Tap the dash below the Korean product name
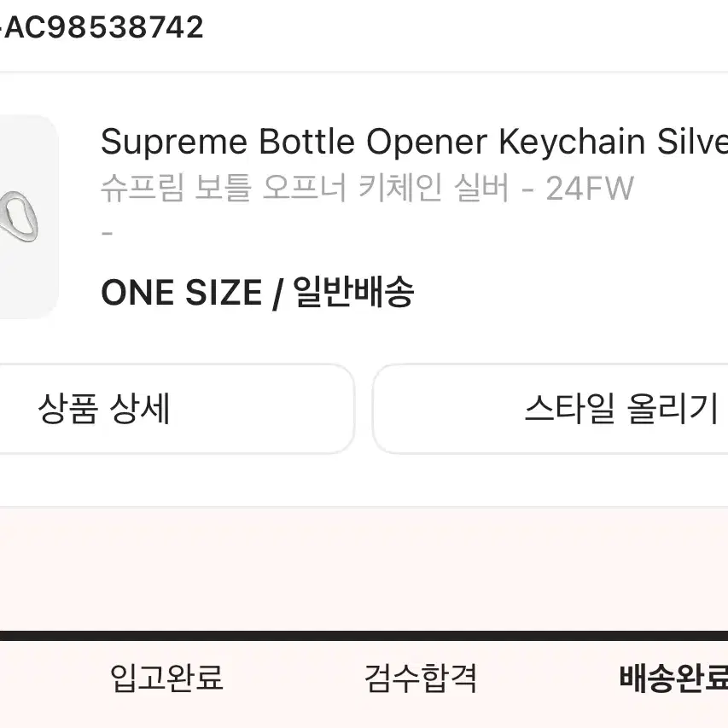The height and width of the screenshot is (728, 728). click(x=106, y=232)
